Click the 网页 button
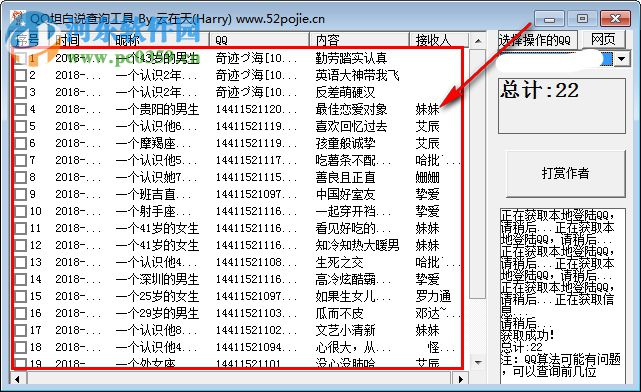The width and height of the screenshot is (641, 392). (603, 40)
